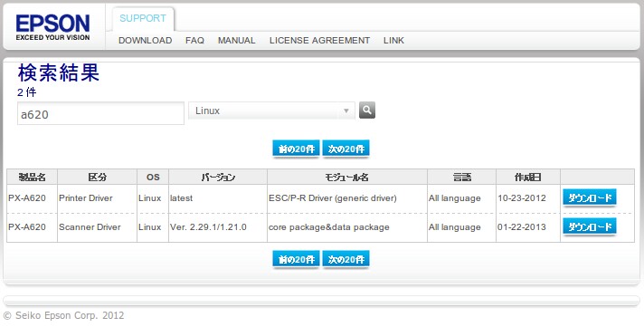Click PX-A620 in the Printer Driver row

(x=27, y=197)
